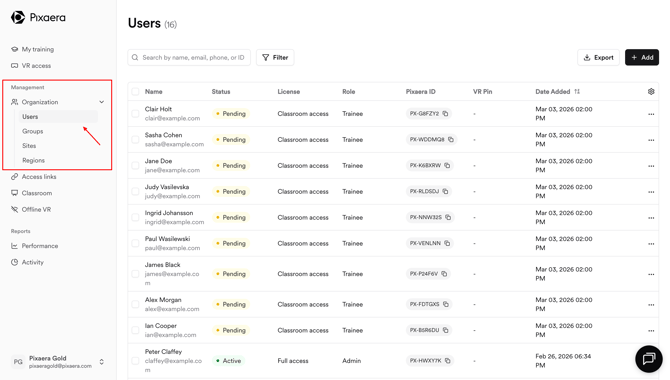Click the Add user button

pyautogui.click(x=642, y=57)
